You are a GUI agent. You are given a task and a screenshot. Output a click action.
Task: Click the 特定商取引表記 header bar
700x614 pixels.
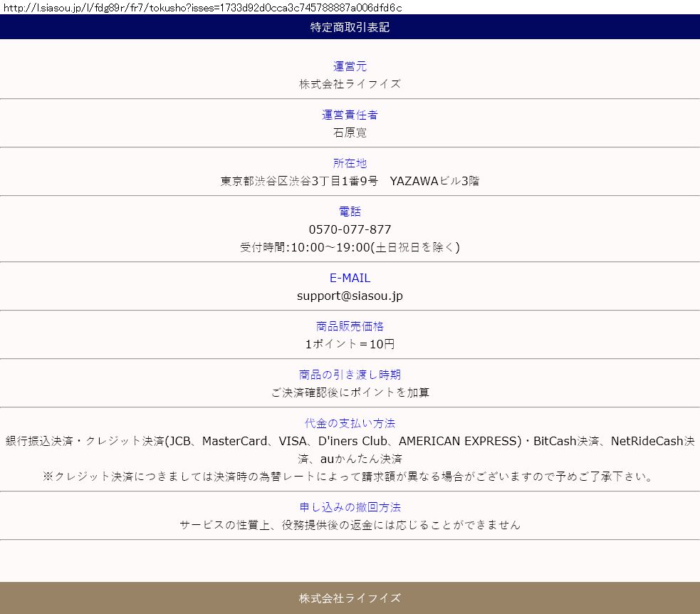pos(350,28)
